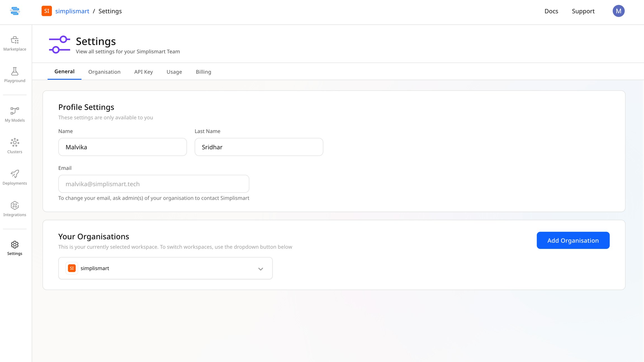
Task: Open the Billing tab
Action: coord(203,72)
